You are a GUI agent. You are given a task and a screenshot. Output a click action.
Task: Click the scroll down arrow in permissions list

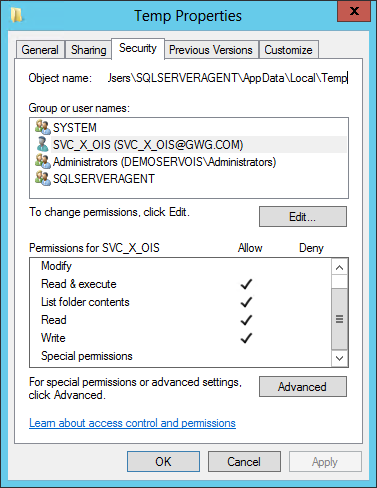pos(339,358)
